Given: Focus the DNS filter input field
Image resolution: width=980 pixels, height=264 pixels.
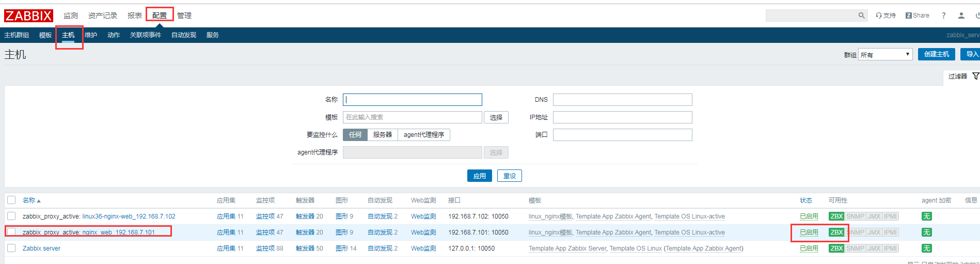Looking at the screenshot, I should (x=623, y=100).
